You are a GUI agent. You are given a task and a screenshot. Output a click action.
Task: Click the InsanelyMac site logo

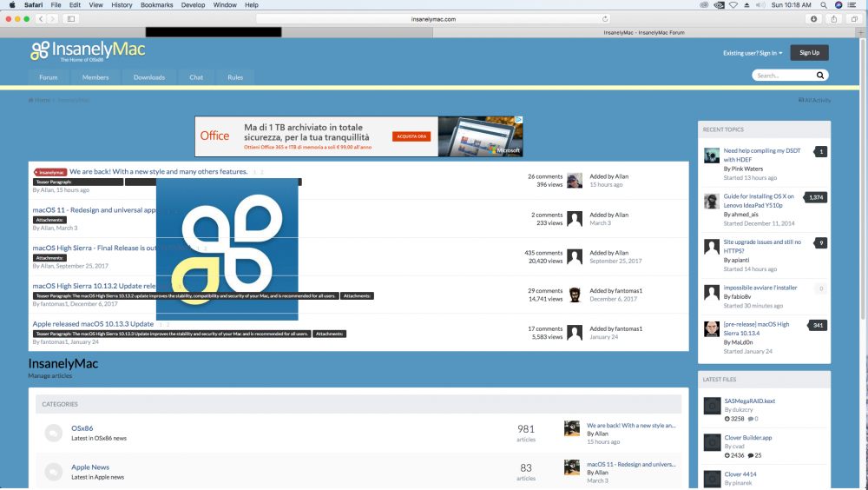[88, 51]
